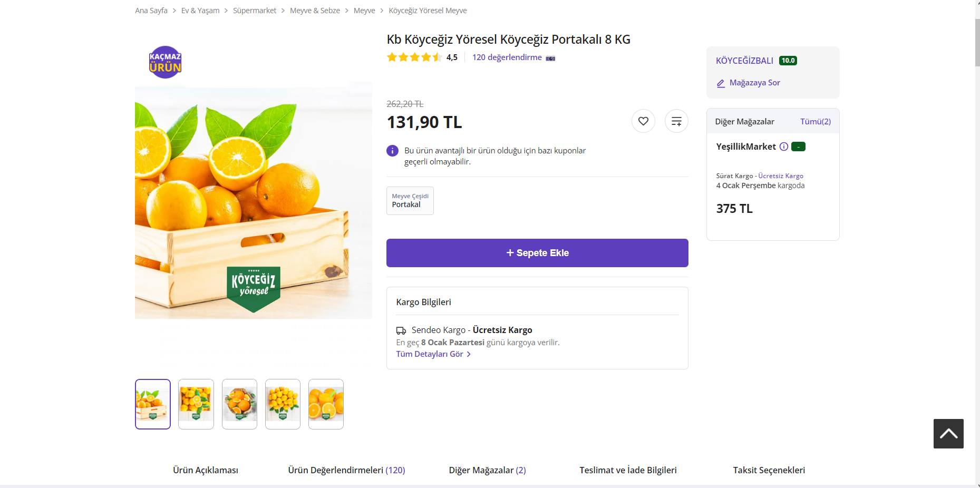980x488 pixels.
Task: Select the second orange product thumbnail
Action: tap(196, 404)
